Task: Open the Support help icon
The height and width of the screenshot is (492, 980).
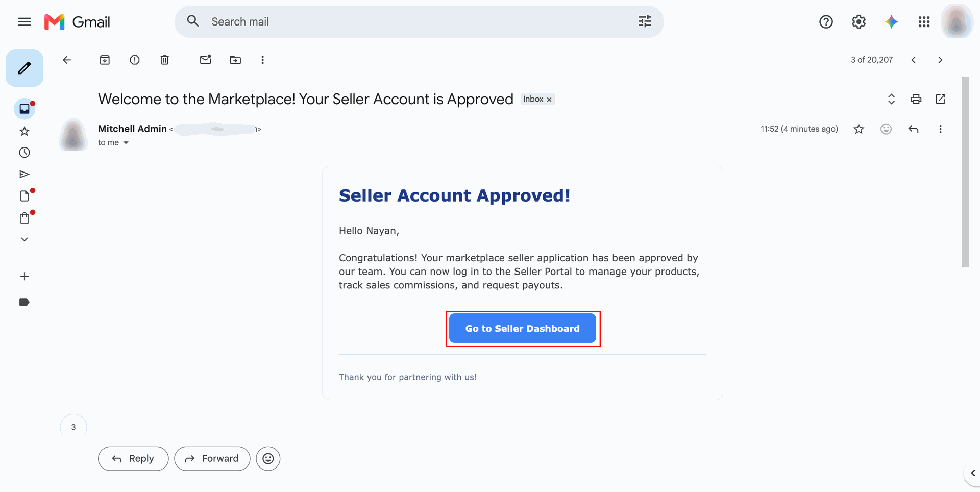Action: click(x=826, y=22)
